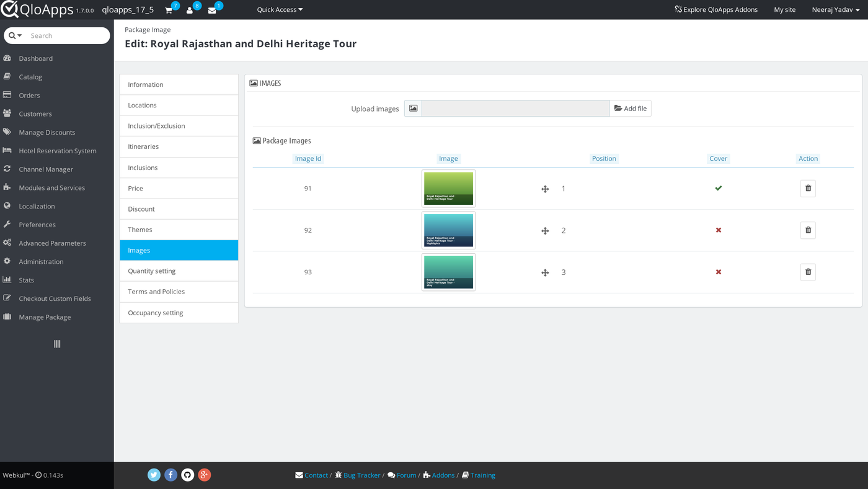Open the Google Plus icon in footer
The image size is (868, 489).
(x=205, y=475)
